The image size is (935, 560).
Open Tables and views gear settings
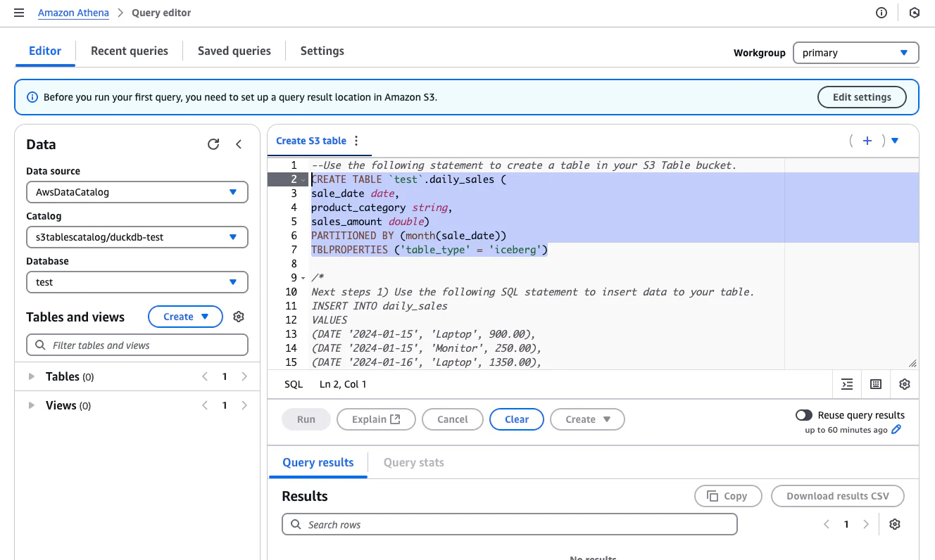pos(239,317)
